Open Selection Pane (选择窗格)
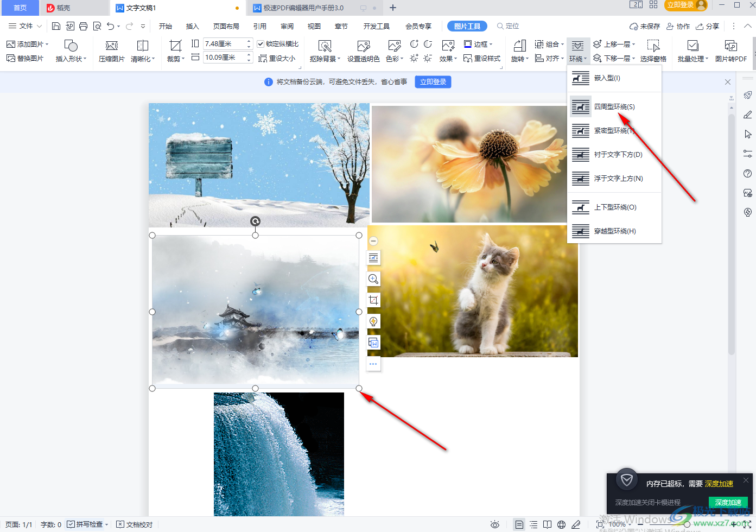The width and height of the screenshot is (756, 532). (x=653, y=51)
